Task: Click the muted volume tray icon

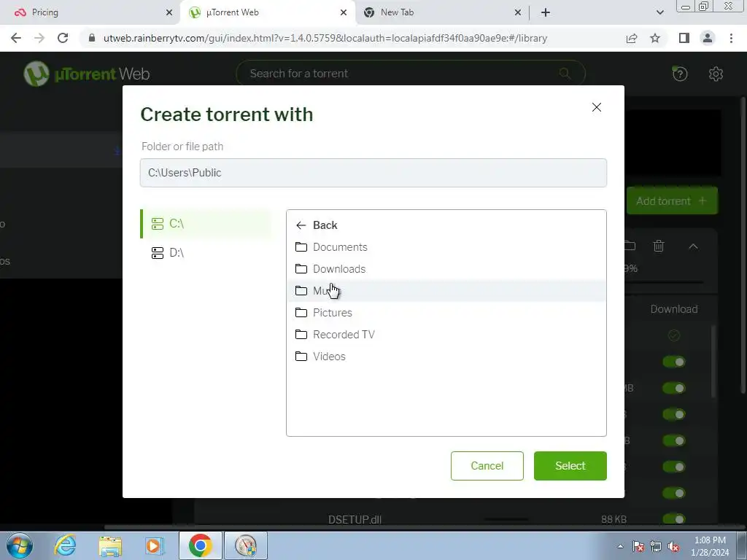Action: 673,546
